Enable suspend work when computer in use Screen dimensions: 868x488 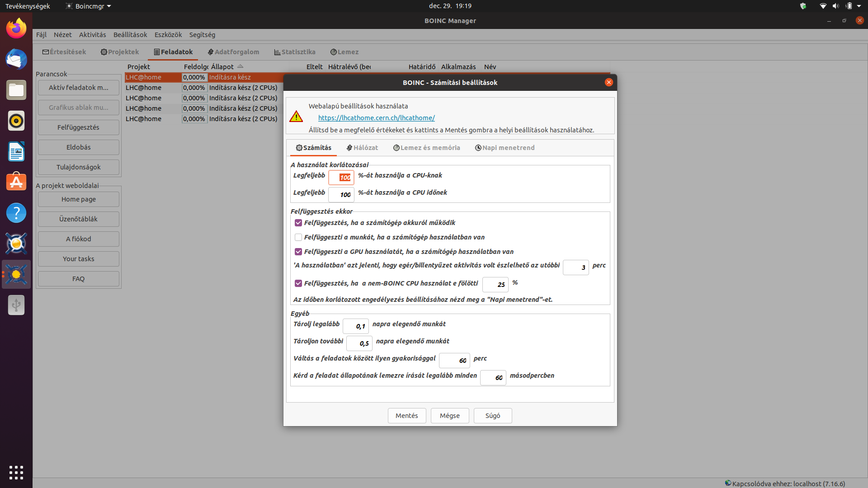[298, 237]
